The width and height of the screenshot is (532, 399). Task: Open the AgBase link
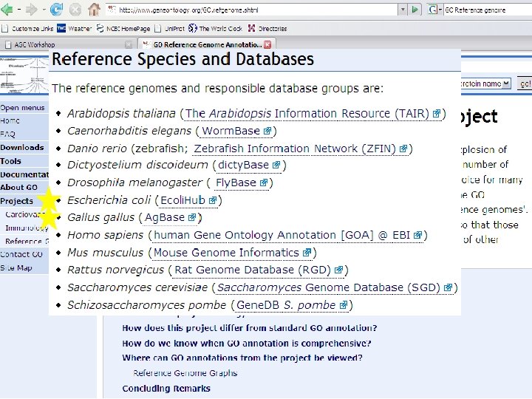tap(165, 217)
